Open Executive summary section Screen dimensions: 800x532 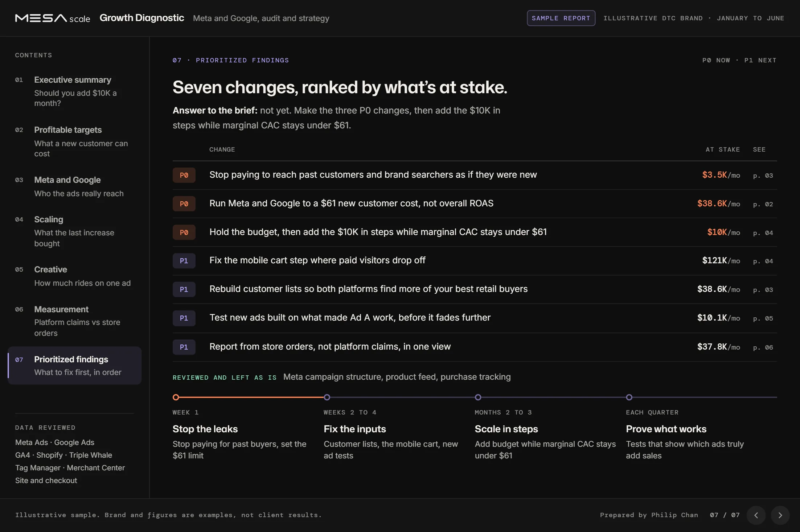pyautogui.click(x=74, y=91)
